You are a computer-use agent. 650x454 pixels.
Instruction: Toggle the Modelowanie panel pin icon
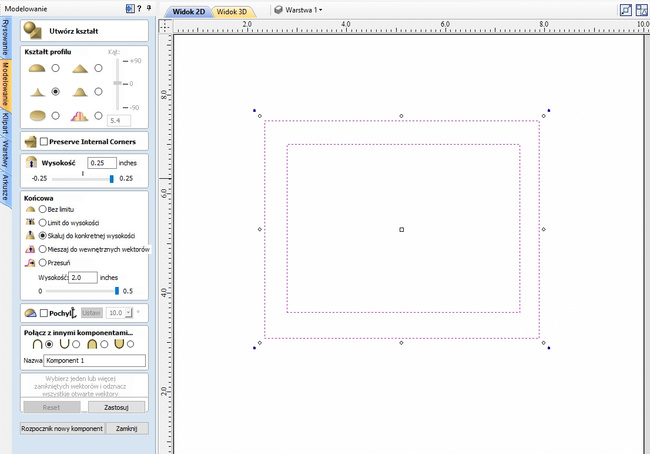coord(149,8)
